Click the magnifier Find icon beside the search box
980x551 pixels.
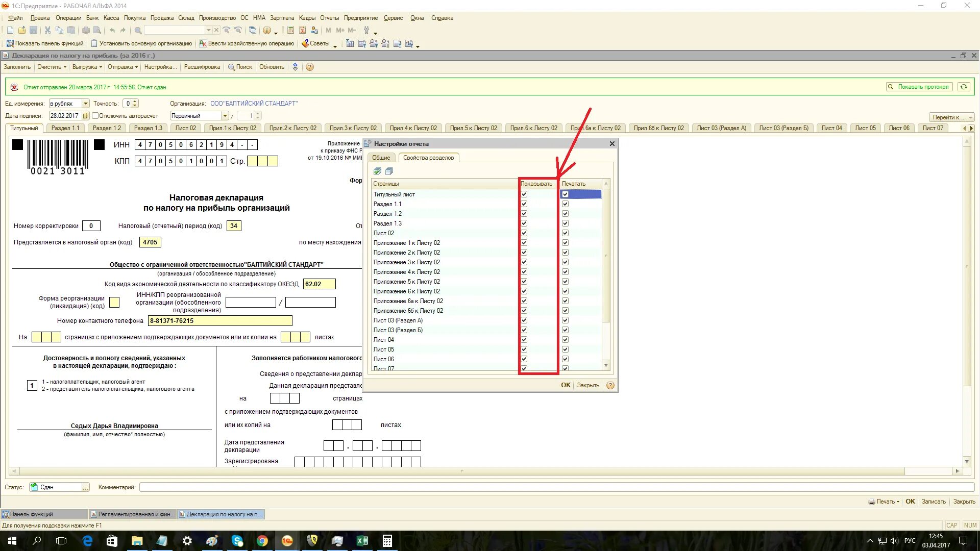(138, 31)
